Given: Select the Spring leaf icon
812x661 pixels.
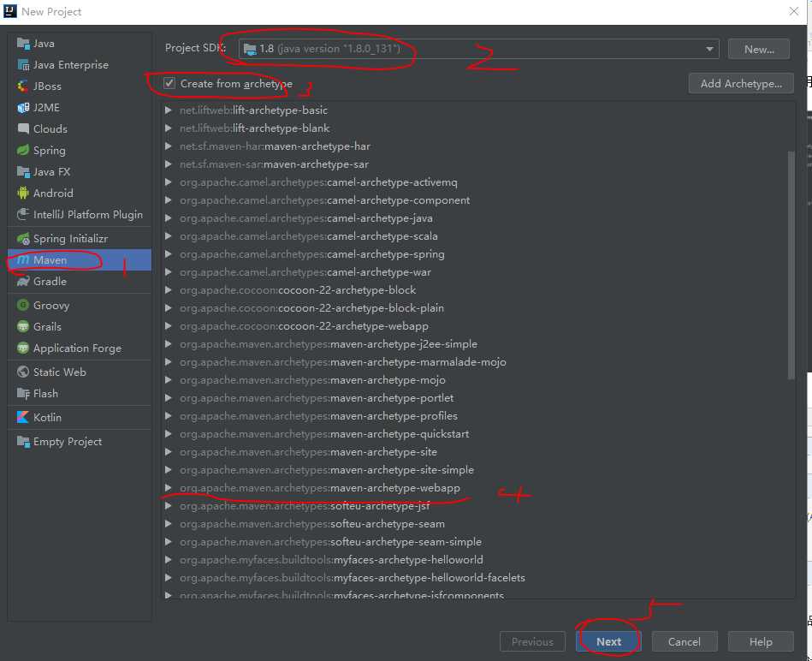Looking at the screenshot, I should pyautogui.click(x=23, y=150).
